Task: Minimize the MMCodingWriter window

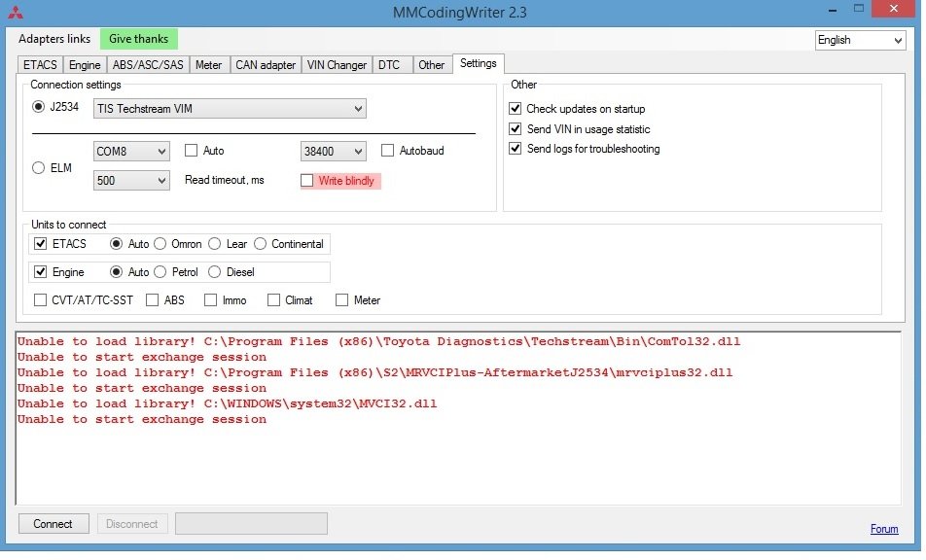Action: [x=833, y=11]
